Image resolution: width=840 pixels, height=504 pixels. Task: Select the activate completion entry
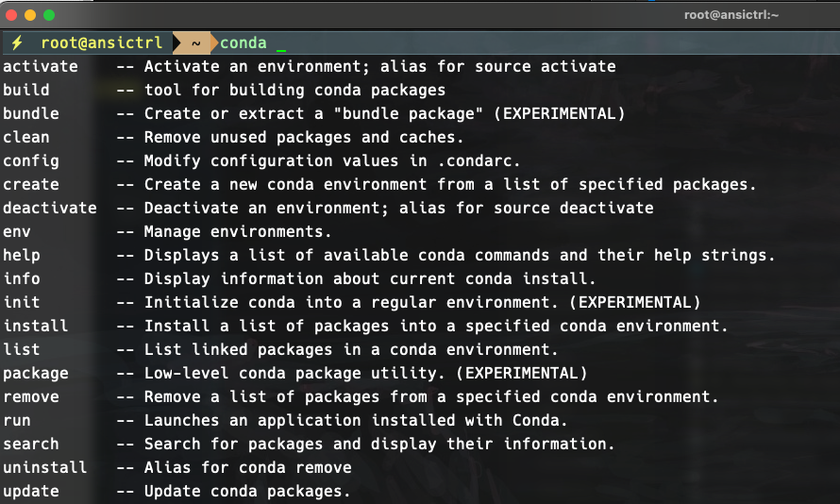41,66
